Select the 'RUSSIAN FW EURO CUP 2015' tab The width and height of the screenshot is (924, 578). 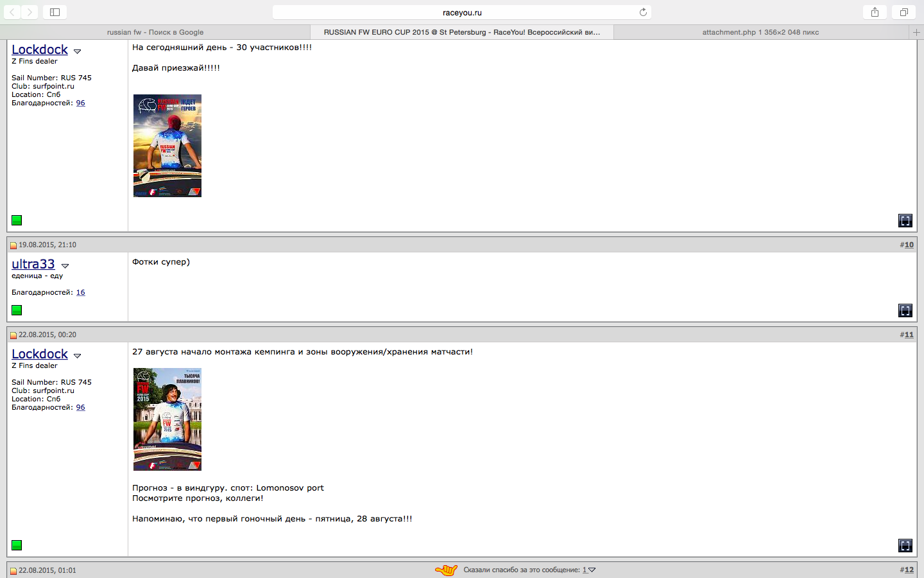[x=462, y=32]
